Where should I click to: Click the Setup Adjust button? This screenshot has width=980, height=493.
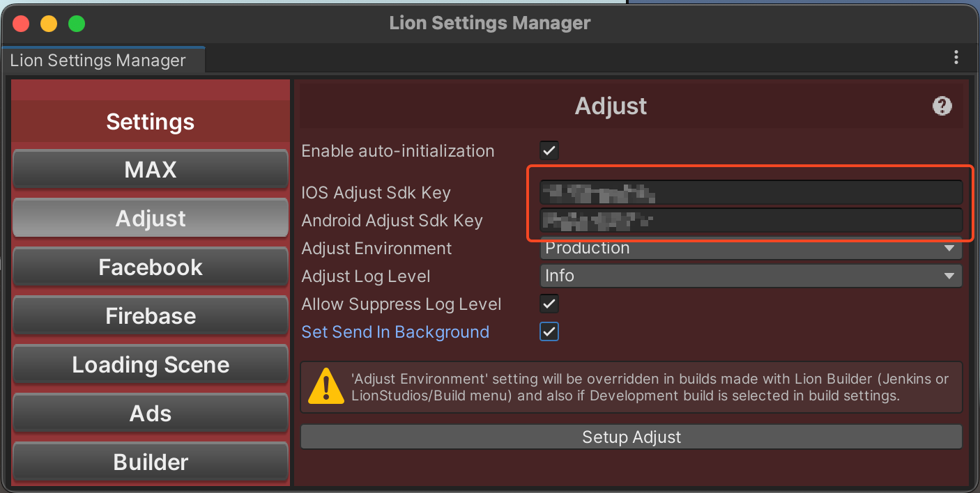[631, 437]
